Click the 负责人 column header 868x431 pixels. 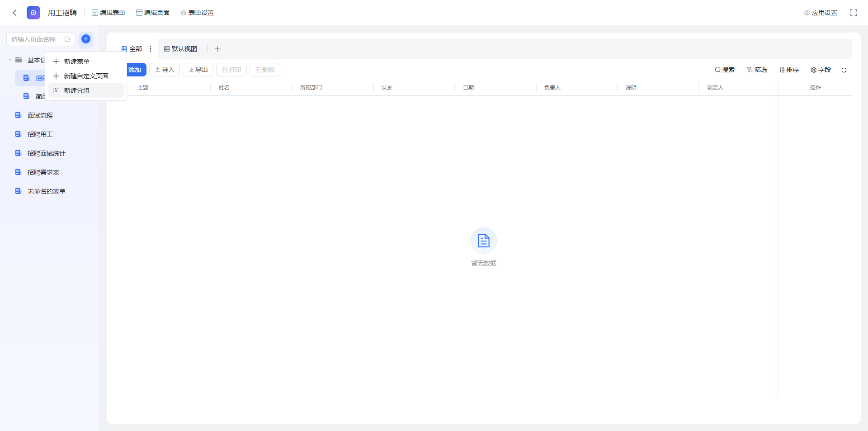pyautogui.click(x=552, y=88)
